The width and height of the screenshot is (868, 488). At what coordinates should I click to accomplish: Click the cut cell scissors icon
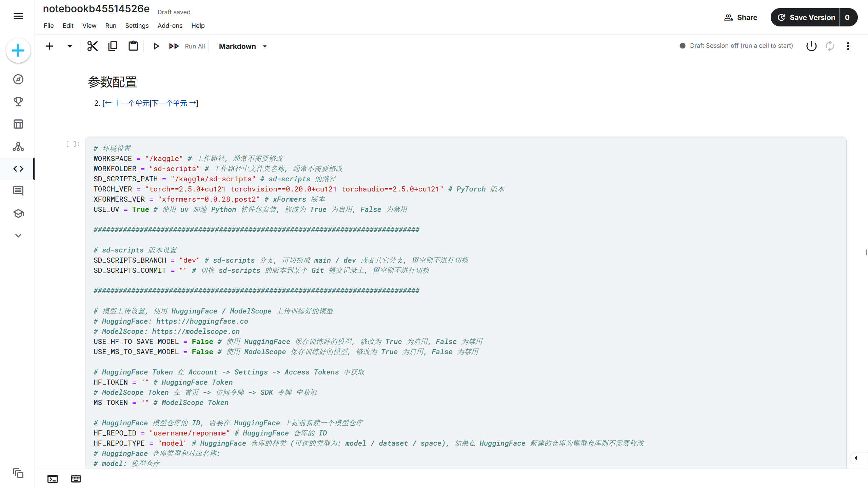(x=92, y=46)
